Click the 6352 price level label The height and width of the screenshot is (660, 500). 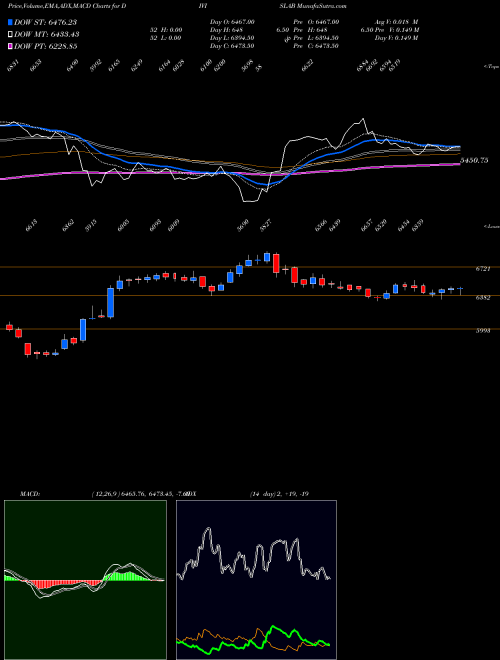click(x=483, y=298)
